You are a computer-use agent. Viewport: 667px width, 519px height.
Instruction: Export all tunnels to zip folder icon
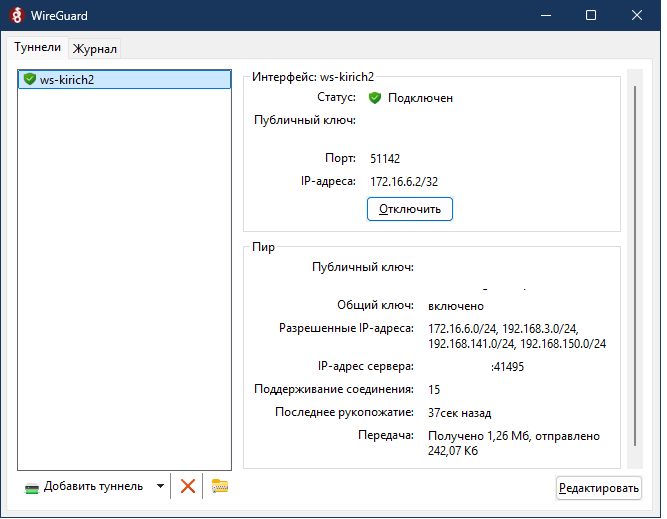click(220, 487)
